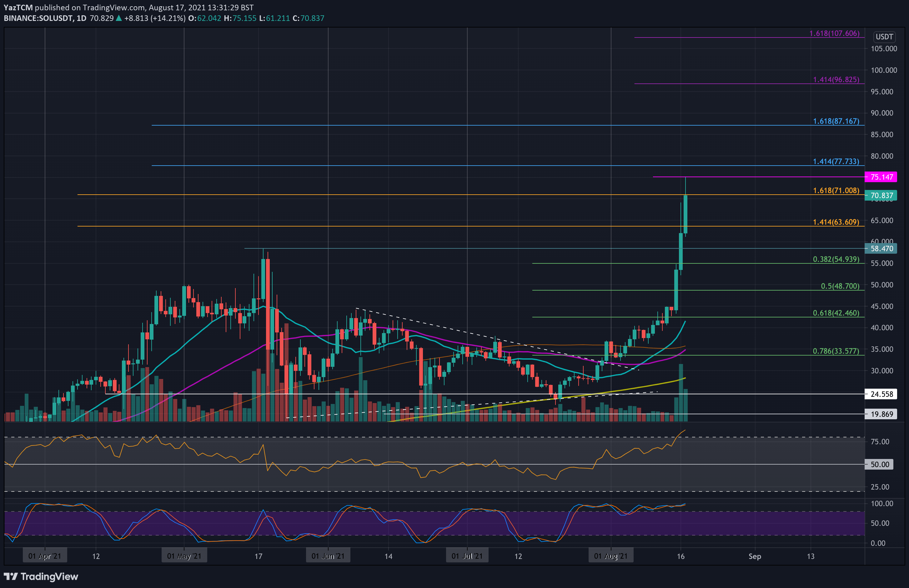
Task: Click the 17 date tick on time axis
Action: [x=258, y=556]
